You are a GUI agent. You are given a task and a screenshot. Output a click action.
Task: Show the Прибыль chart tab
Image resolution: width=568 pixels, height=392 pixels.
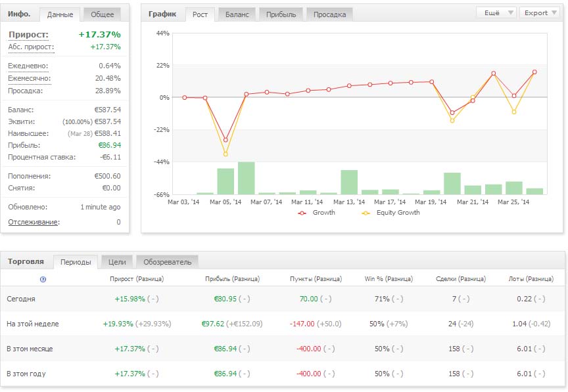(281, 14)
